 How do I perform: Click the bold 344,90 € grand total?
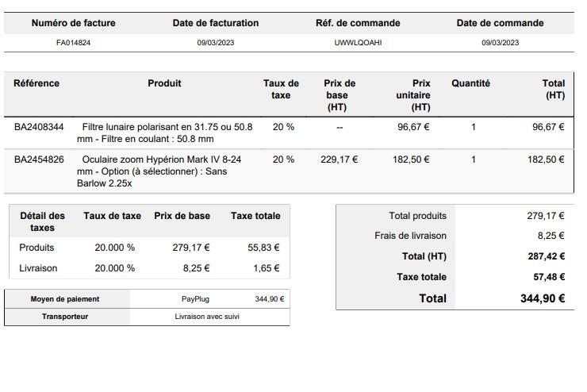(x=543, y=298)
